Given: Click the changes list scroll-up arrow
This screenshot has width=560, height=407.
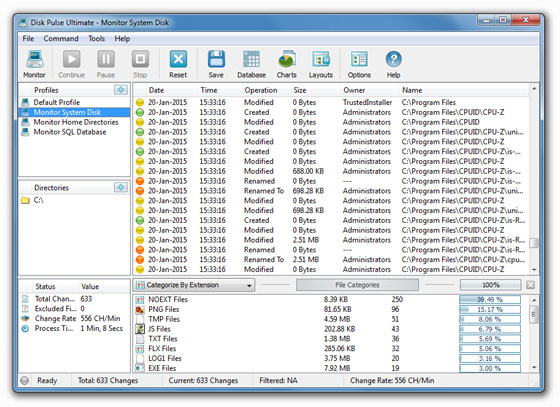Looking at the screenshot, I should (x=534, y=88).
